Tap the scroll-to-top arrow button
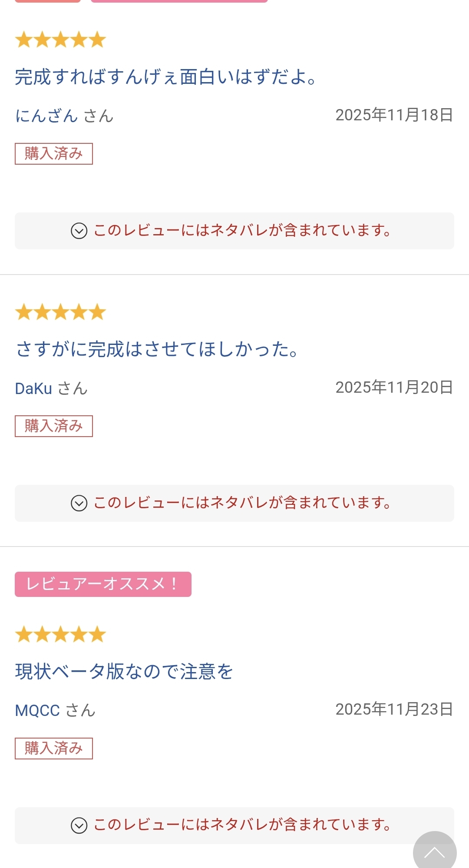 pos(434,852)
